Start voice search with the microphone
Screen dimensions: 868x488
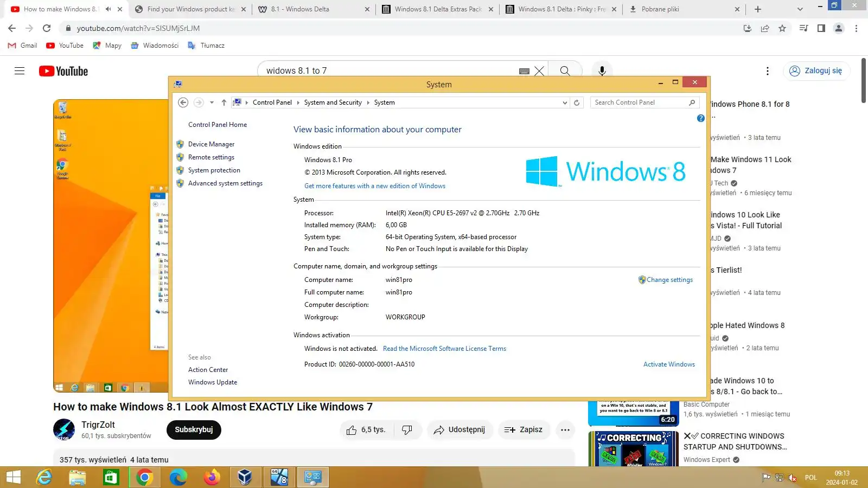point(602,71)
